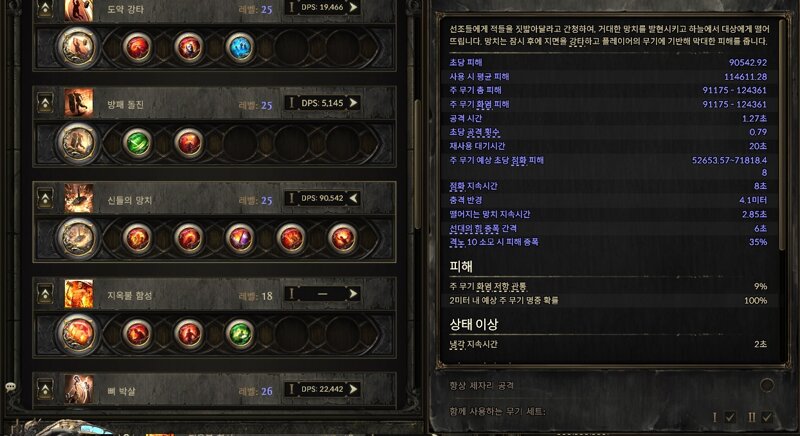Toggle weapon set I checkbox
The height and width of the screenshot is (436, 800).
[x=730, y=417]
